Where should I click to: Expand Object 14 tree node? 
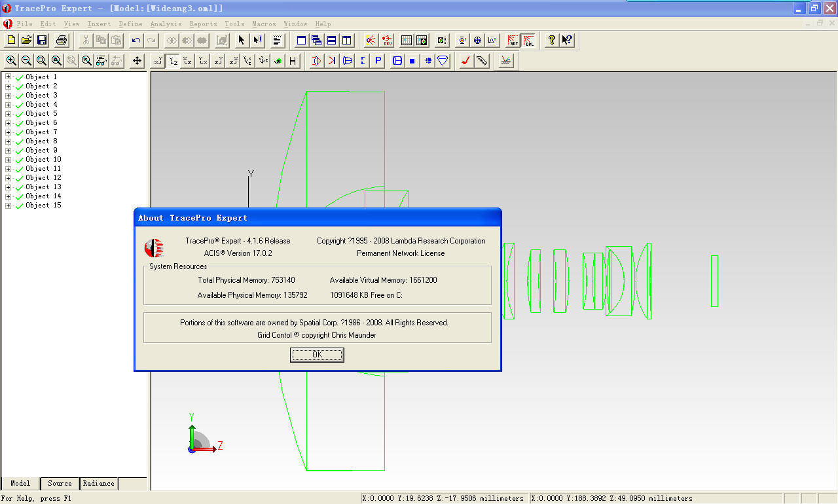pos(9,196)
